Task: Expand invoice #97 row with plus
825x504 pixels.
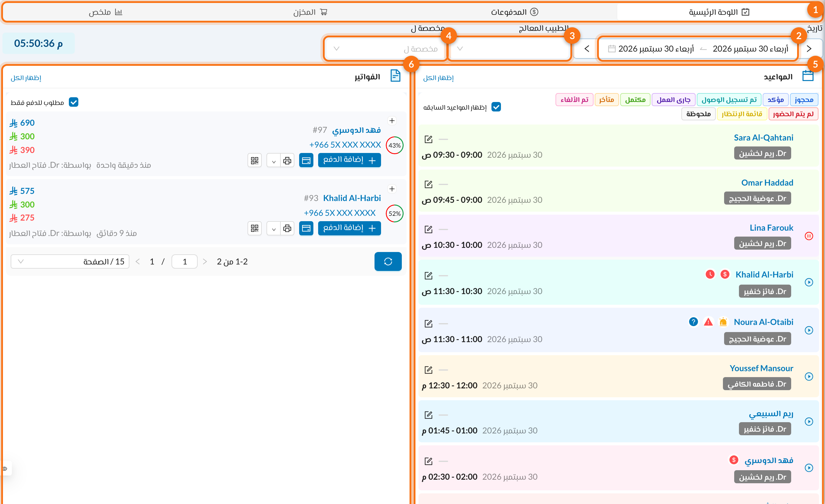Action: (392, 121)
